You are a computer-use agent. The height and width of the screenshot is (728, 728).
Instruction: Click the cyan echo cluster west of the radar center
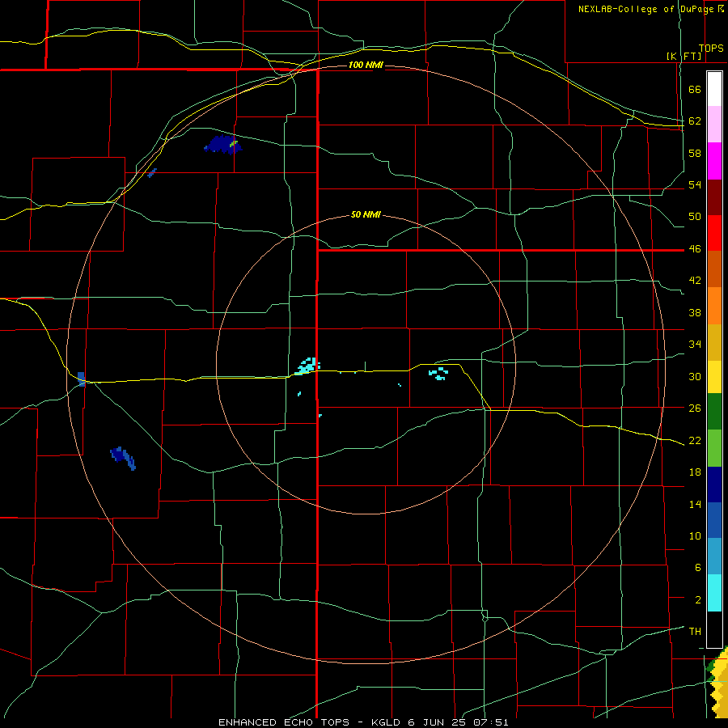click(x=308, y=366)
